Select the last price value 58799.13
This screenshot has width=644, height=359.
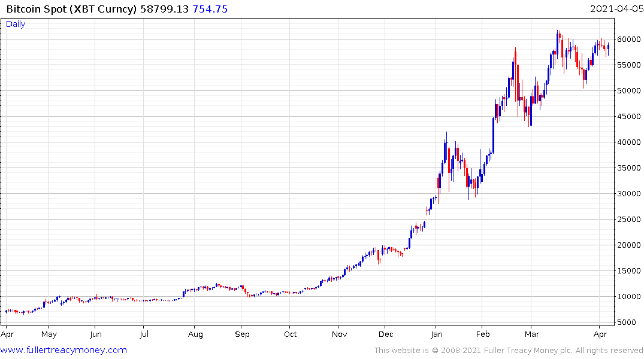pyautogui.click(x=164, y=9)
